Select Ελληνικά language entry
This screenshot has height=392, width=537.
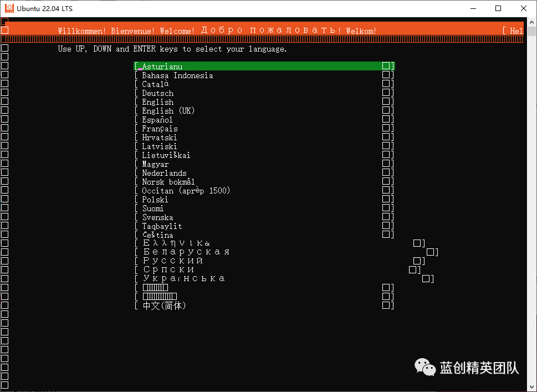[x=279, y=243]
